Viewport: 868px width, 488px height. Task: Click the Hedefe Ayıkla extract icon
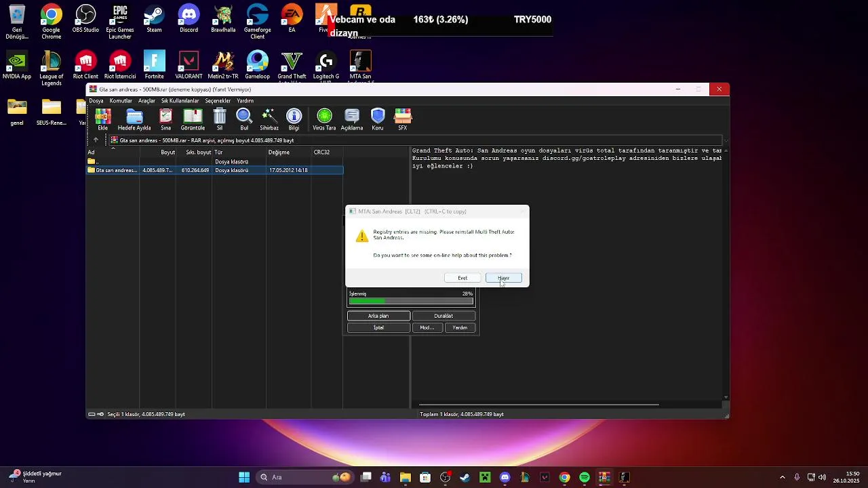(x=134, y=119)
